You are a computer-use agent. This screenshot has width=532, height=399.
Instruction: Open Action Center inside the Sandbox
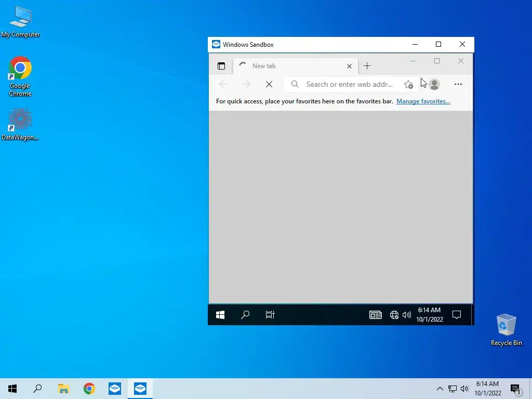pos(457,315)
